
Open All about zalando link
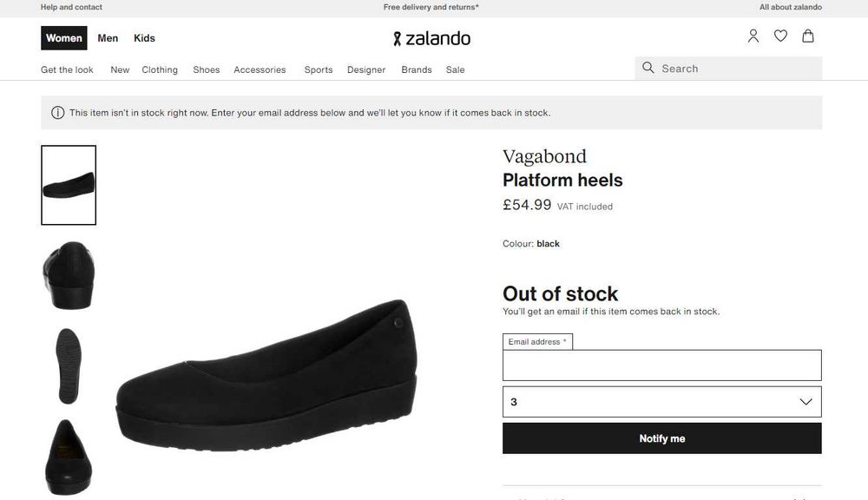(x=790, y=7)
